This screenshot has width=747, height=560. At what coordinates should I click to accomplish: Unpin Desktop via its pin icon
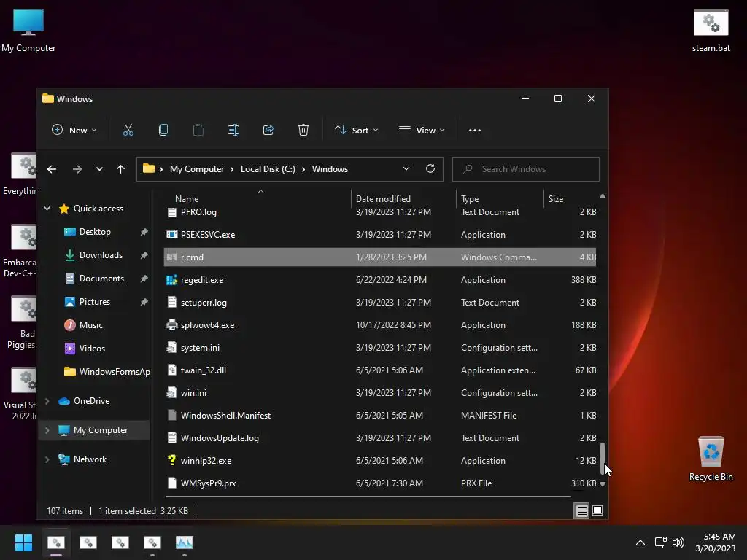(x=144, y=232)
